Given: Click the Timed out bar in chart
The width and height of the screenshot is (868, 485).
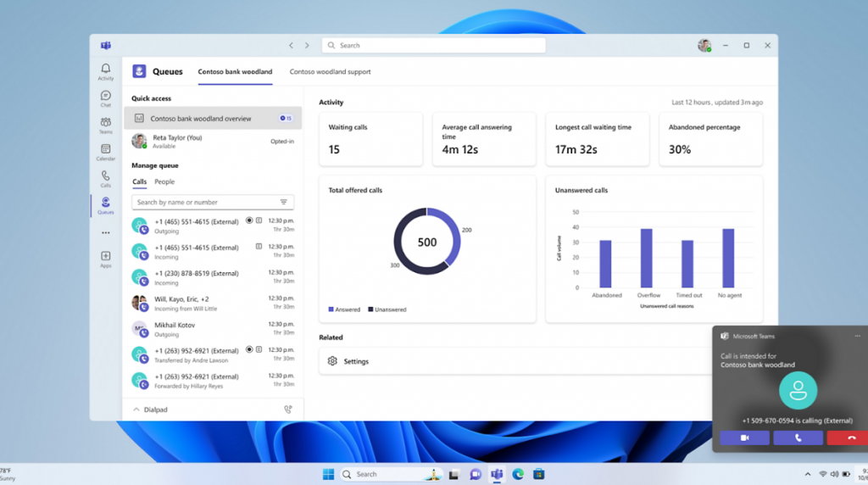Looking at the screenshot, I should [x=687, y=264].
